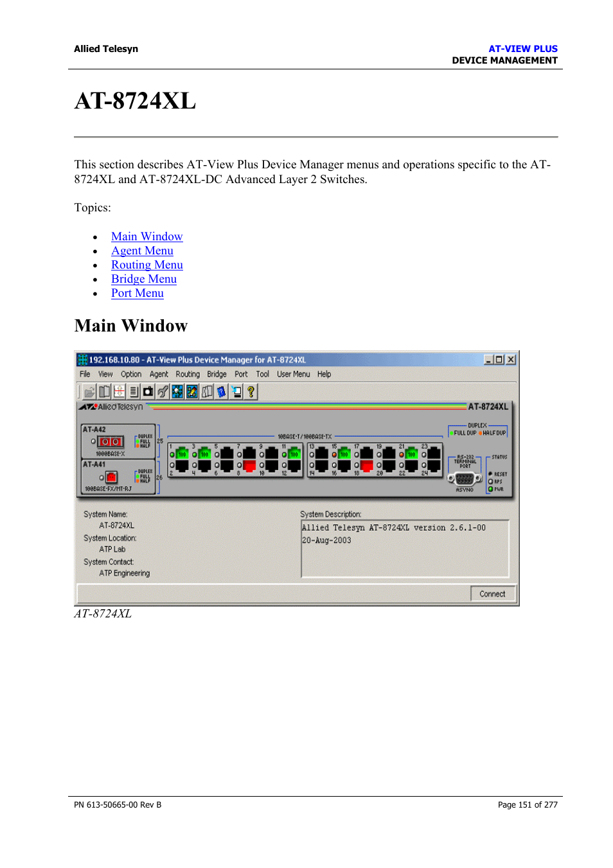The image size is (613, 868).
Task: Click the System Description text box
Action: pos(405,549)
